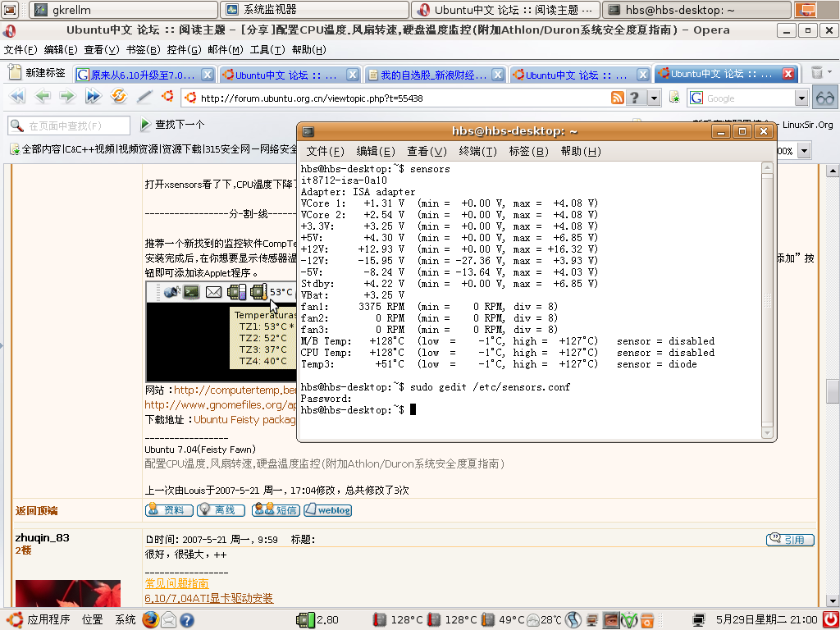The height and width of the screenshot is (630, 840).
Task: Click the terminal window's scrollbar down arrow
Action: (x=767, y=433)
